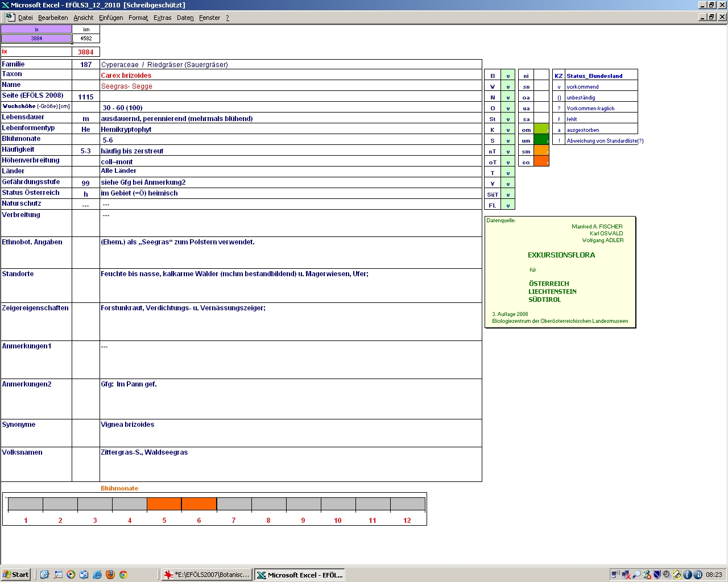Viewport: 728px width, 582px height.
Task: Open the ? help menu
Action: pos(227,18)
